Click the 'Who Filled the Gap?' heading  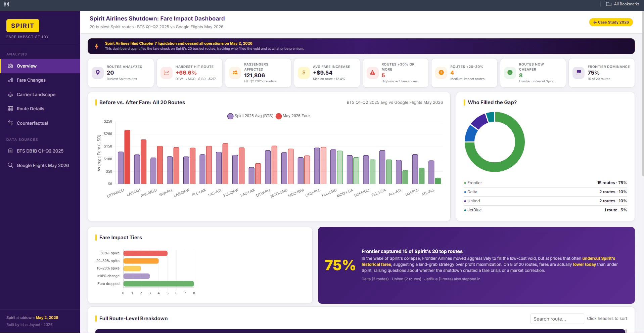(x=492, y=102)
